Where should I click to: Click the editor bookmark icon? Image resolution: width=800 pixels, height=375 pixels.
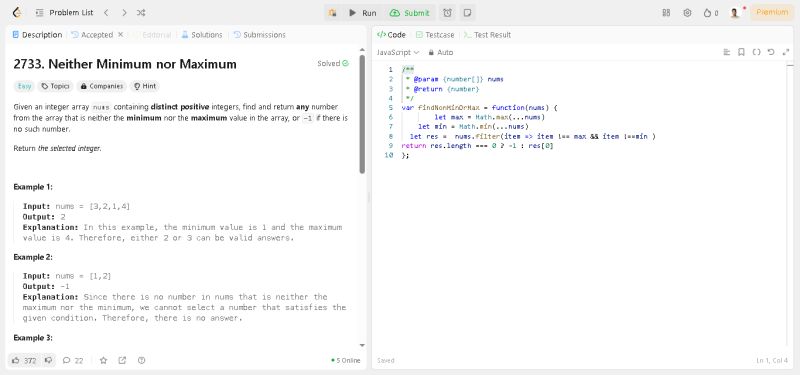click(741, 52)
